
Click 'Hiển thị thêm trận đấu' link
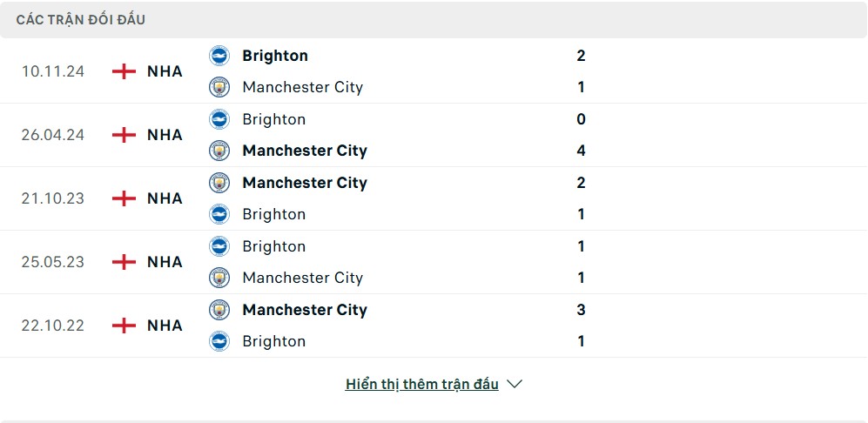click(422, 384)
